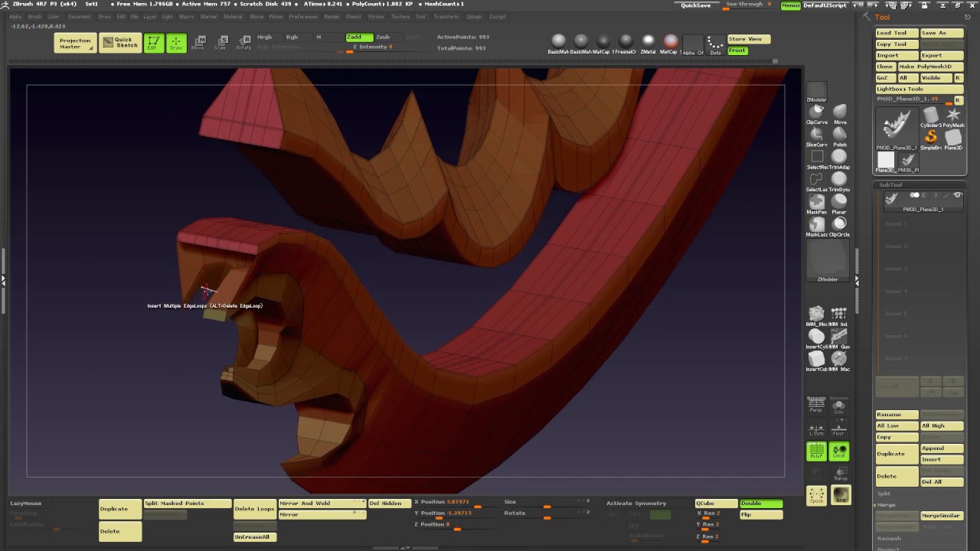The width and height of the screenshot is (980, 551).
Task: Open the Brush menu
Action: tap(34, 16)
